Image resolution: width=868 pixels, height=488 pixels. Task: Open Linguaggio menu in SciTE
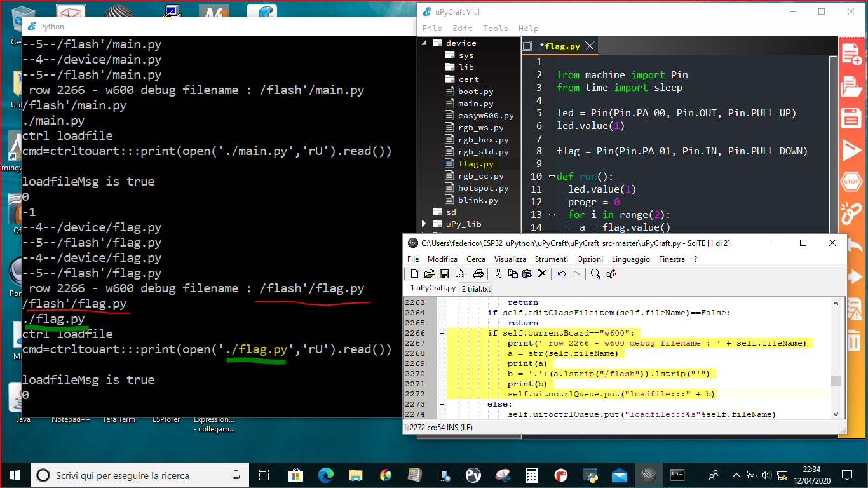[x=631, y=259]
